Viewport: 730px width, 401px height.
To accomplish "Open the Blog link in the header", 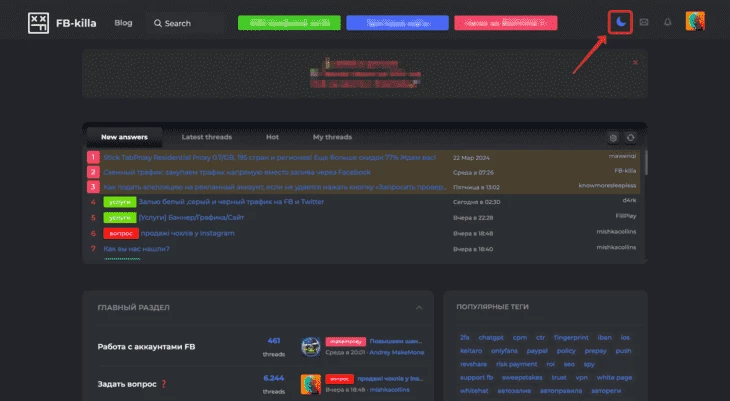I will pos(123,23).
